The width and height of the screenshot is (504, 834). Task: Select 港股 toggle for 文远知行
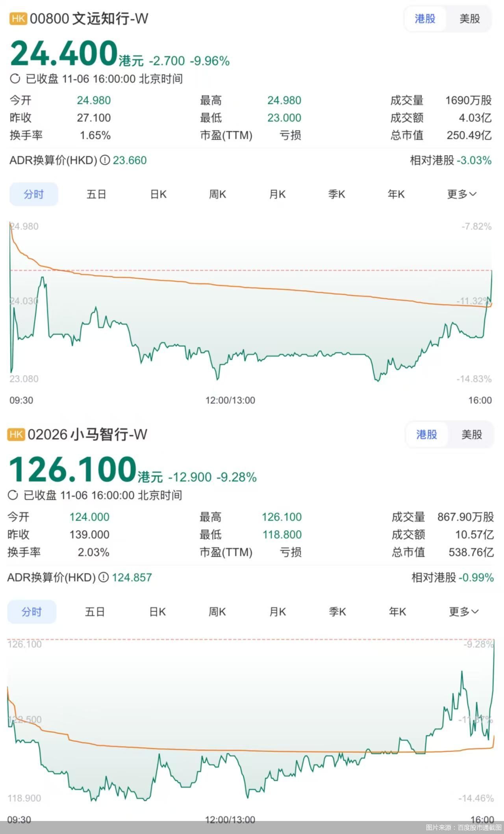(425, 19)
